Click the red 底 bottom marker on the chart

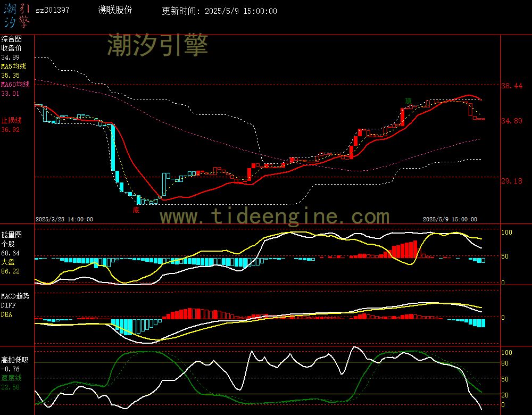pos(136,210)
